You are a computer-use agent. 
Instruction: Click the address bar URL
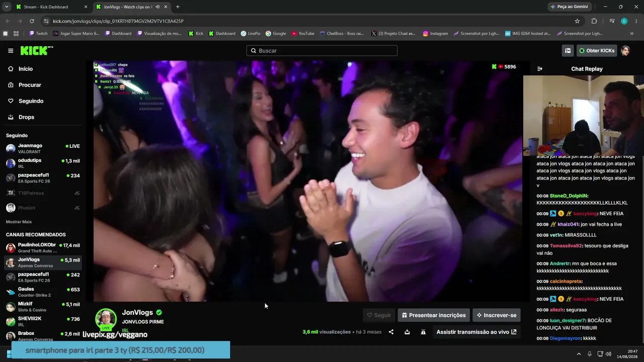[x=118, y=21]
